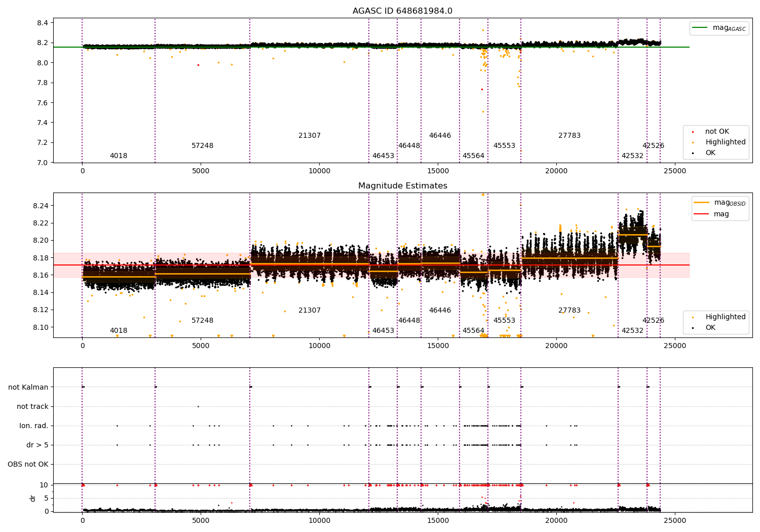Click the plot title AGASC ID 648681984.0
This screenshot has height=532, width=760.
(402, 11)
